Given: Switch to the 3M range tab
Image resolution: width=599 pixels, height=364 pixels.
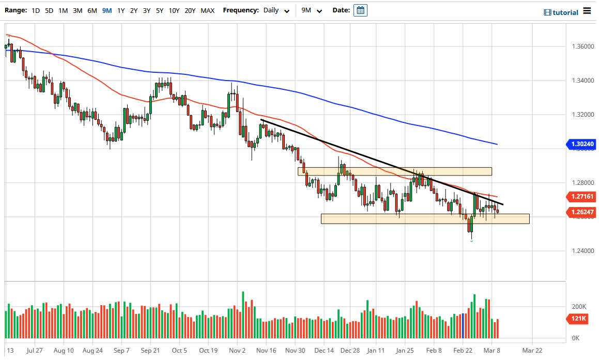Looking at the screenshot, I should pos(78,10).
